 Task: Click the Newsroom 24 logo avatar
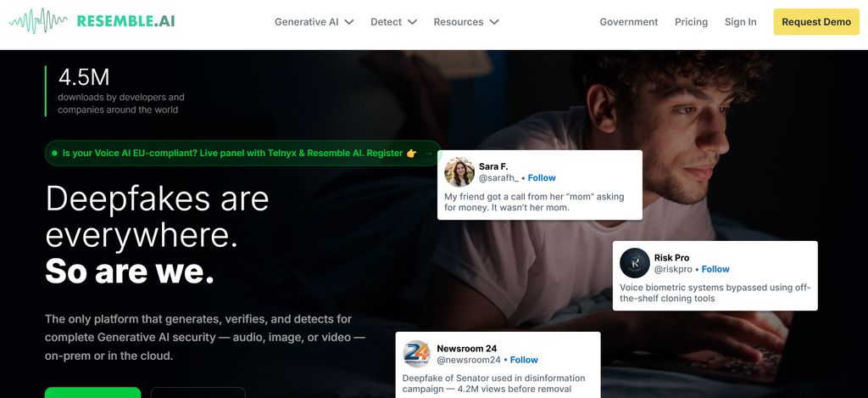point(417,353)
